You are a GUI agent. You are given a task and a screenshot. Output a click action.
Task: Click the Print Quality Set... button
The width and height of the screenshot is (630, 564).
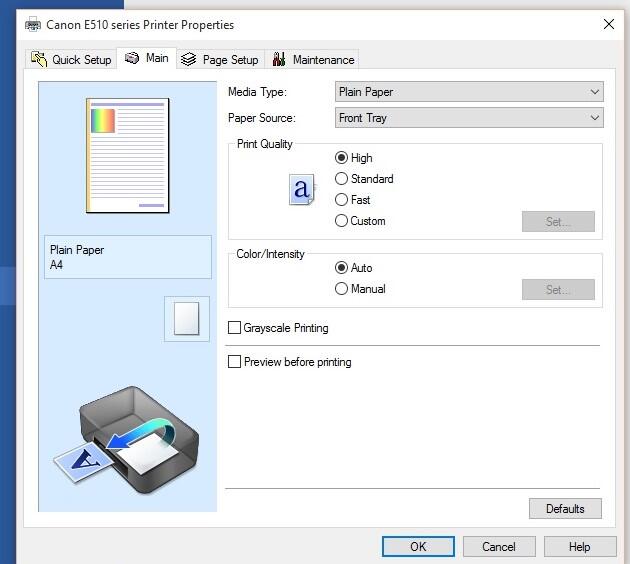(x=558, y=221)
